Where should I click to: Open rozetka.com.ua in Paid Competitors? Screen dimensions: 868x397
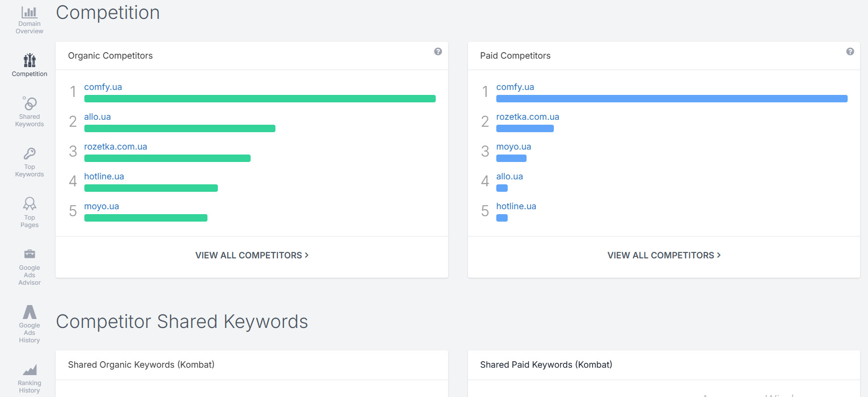point(528,117)
